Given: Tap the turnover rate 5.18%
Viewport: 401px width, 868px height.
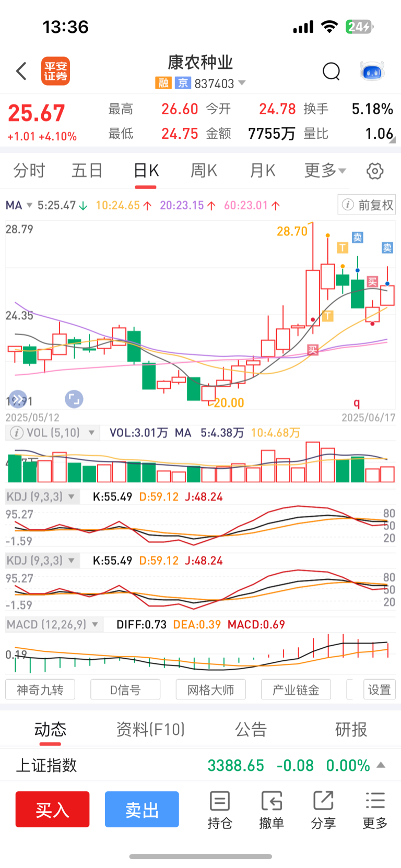Looking at the screenshot, I should click(x=372, y=109).
